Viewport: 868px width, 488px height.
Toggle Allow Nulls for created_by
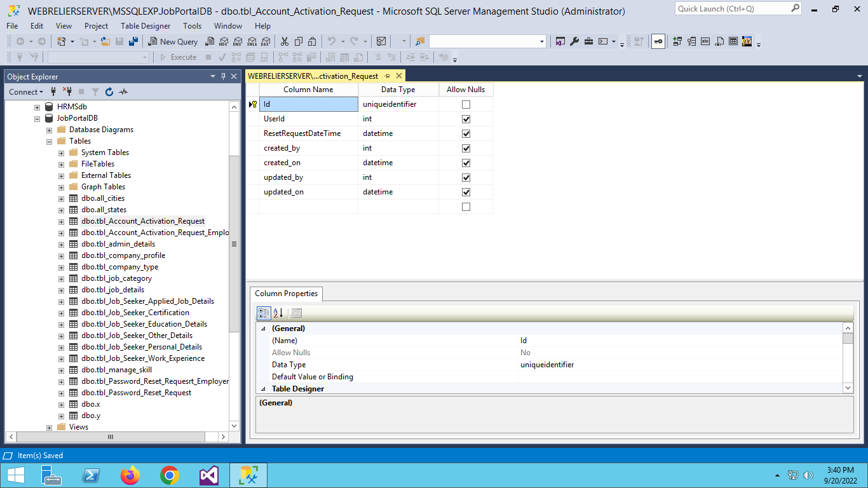pyautogui.click(x=466, y=148)
